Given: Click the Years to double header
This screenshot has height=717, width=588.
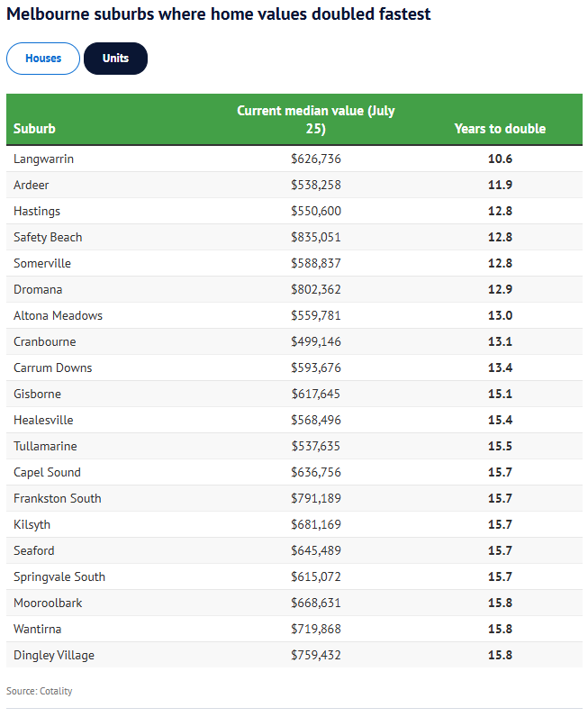Looking at the screenshot, I should click(500, 129).
